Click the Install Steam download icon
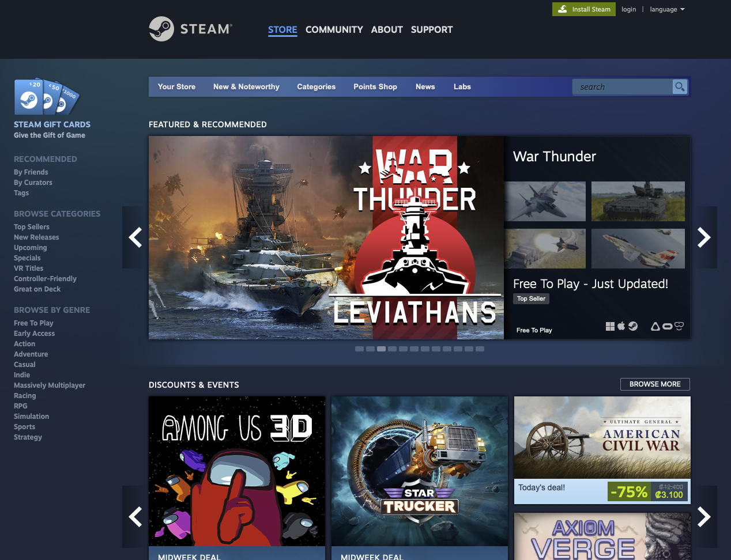This screenshot has width=731, height=560. (x=563, y=9)
